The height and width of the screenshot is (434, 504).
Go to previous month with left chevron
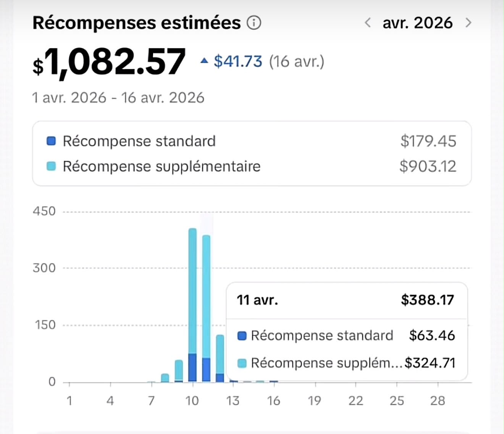click(x=368, y=23)
